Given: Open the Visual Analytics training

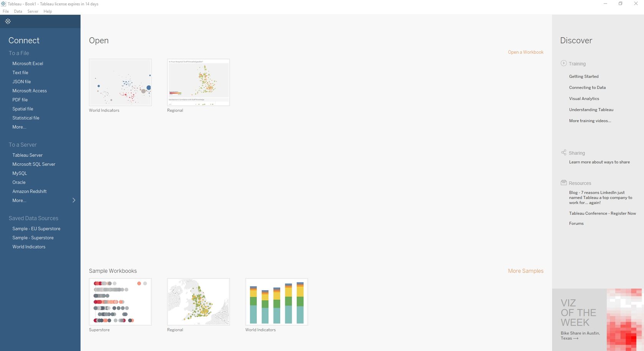Looking at the screenshot, I should (x=584, y=99).
